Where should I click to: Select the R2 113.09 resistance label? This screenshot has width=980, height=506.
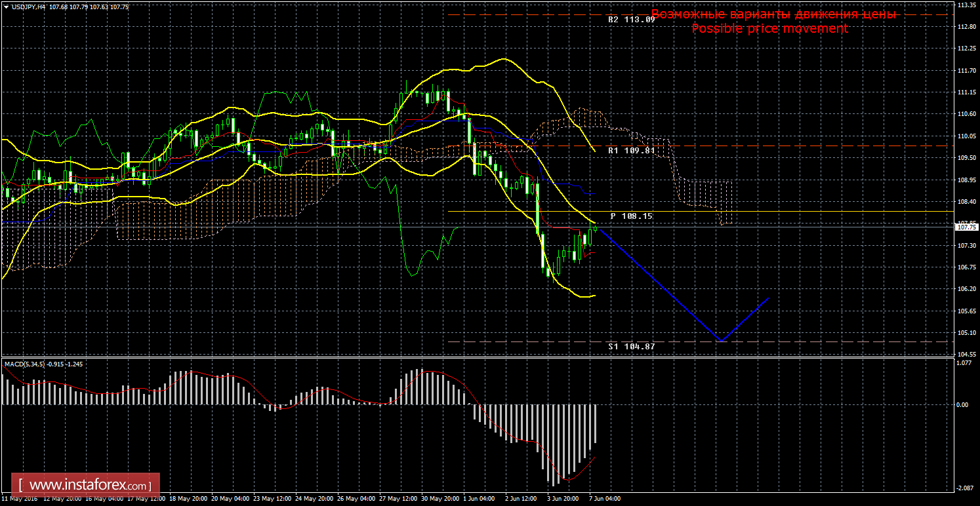point(631,20)
